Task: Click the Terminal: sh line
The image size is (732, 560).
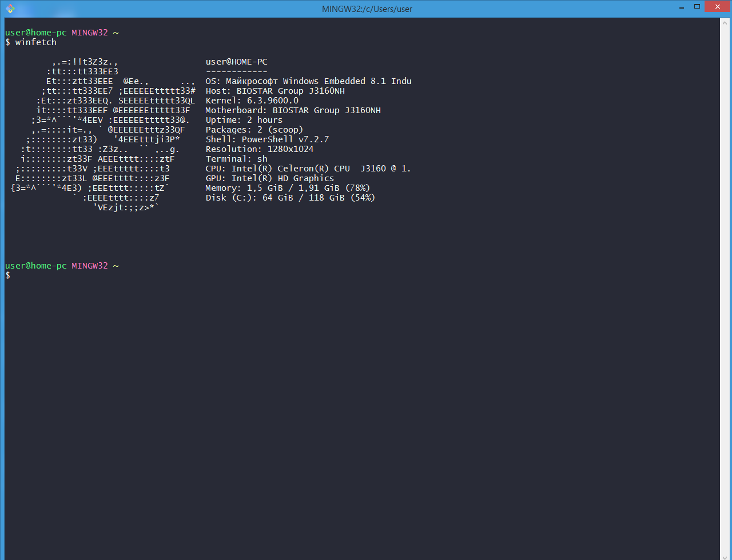Action: click(237, 159)
